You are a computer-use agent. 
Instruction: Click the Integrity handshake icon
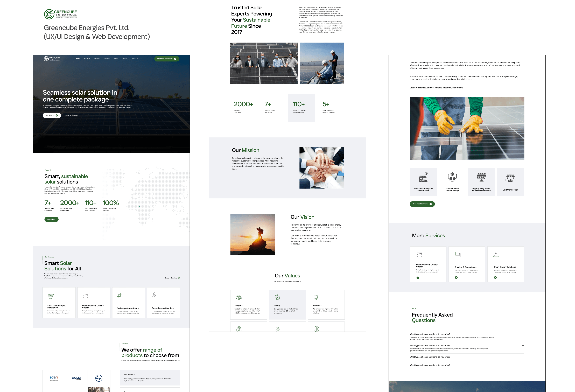coord(239,297)
